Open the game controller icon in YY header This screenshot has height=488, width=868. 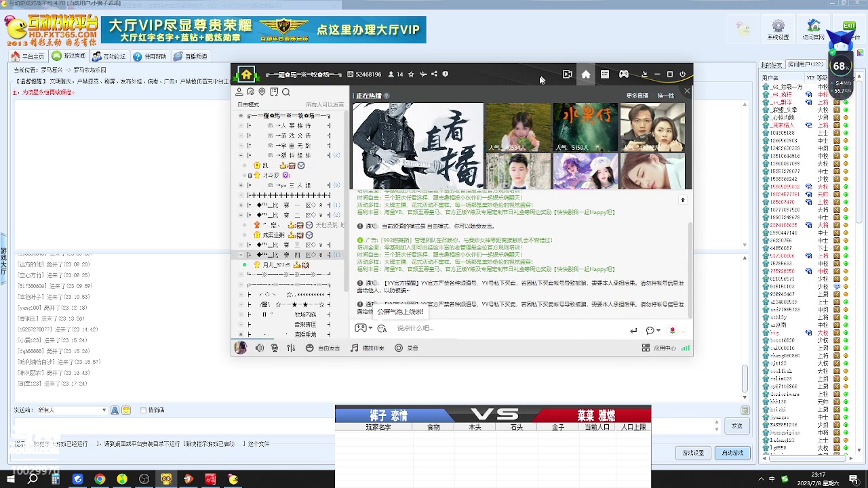coord(624,75)
